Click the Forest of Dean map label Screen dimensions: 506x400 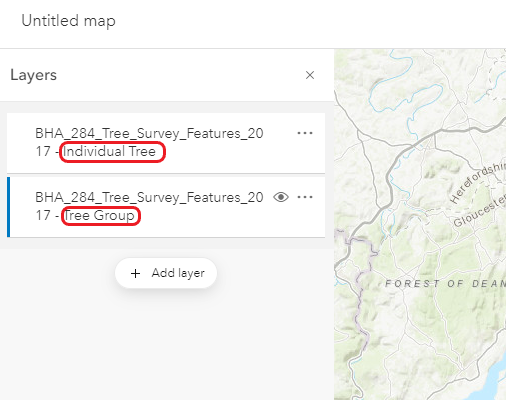[x=445, y=284]
